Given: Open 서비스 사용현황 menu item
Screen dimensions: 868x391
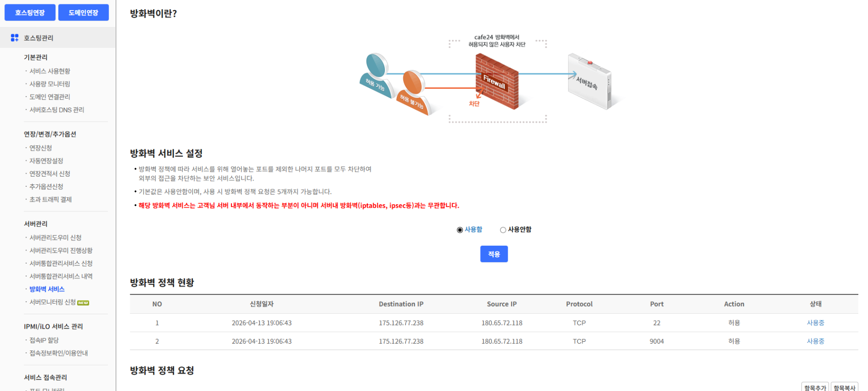Looking at the screenshot, I should (x=50, y=71).
